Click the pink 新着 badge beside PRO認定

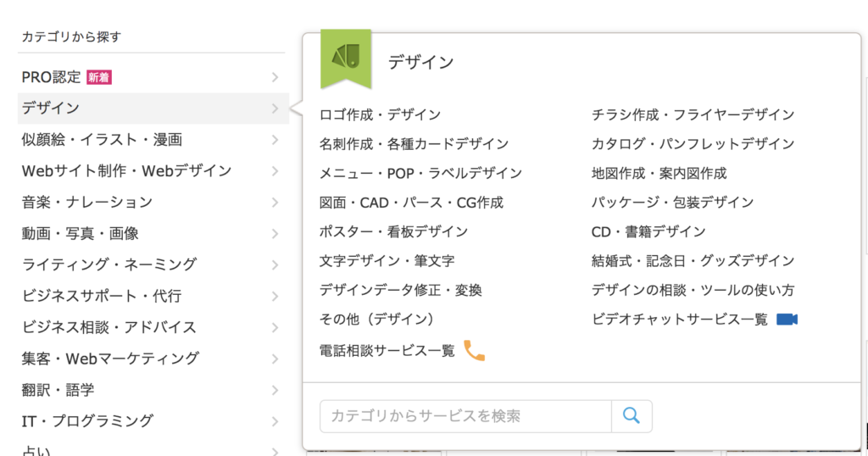[99, 78]
